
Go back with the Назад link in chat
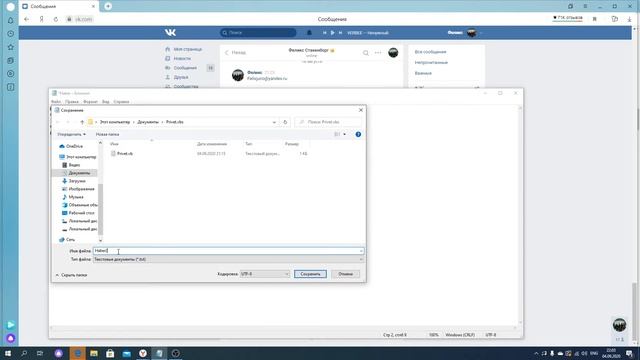click(236, 52)
